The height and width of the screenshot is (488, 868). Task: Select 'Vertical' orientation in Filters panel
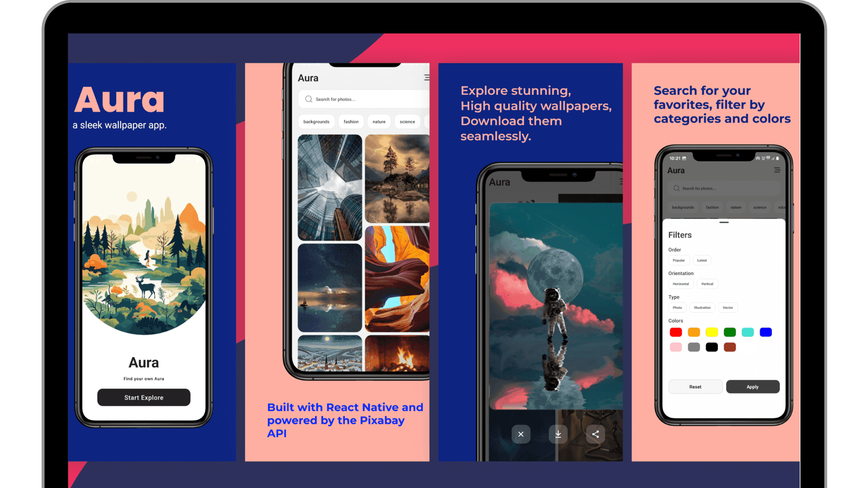(707, 284)
